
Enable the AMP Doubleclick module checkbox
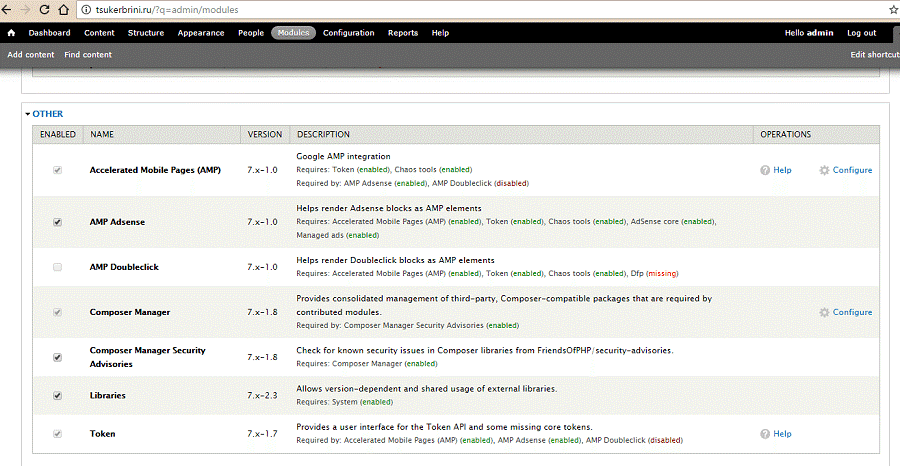(57, 267)
